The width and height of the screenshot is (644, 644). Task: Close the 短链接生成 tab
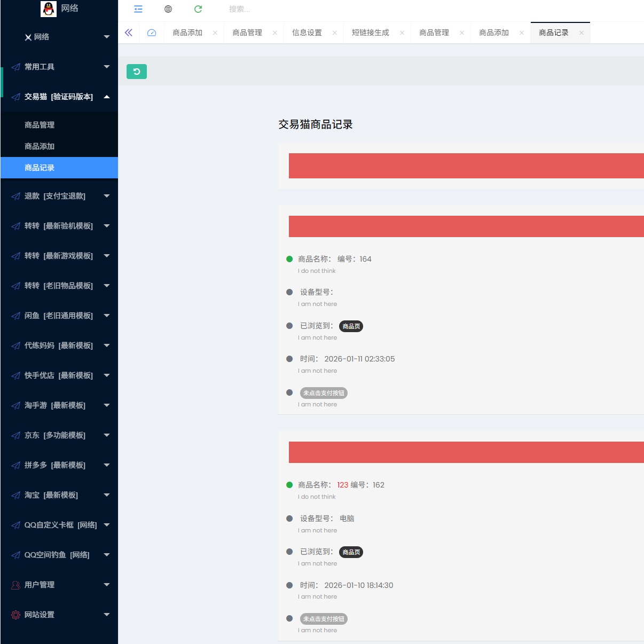click(402, 33)
